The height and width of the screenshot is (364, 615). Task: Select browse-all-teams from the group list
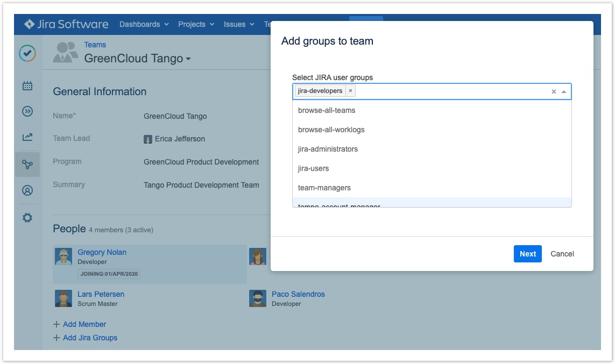[x=327, y=110]
